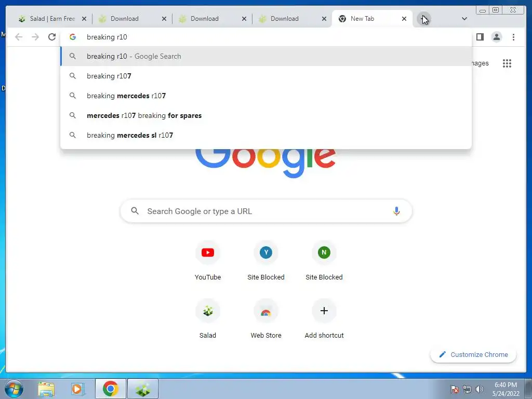Open the Web Store shortcut
Image resolution: width=532 pixels, height=399 pixels.
pos(265,320)
